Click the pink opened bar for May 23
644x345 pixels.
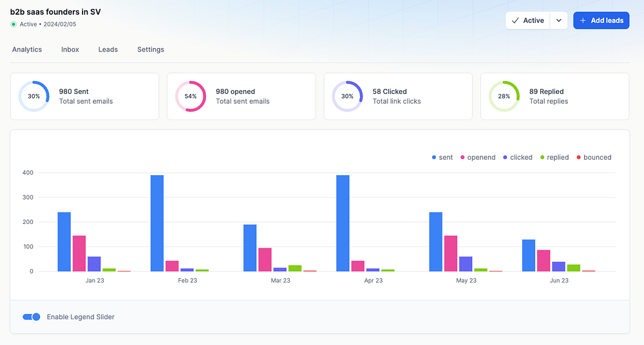(x=451, y=254)
